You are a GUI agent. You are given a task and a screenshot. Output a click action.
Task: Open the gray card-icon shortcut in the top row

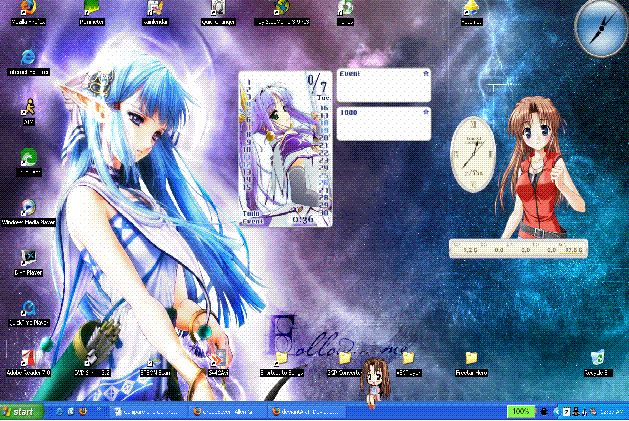click(218, 12)
